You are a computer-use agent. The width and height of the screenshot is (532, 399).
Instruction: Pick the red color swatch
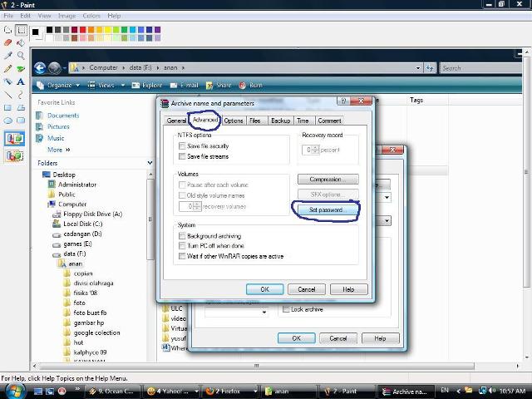click(83, 30)
